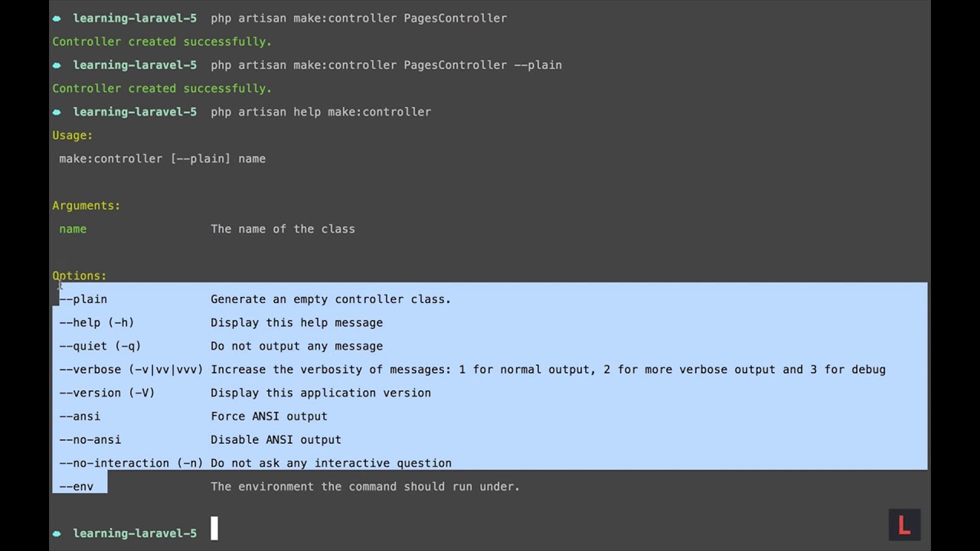This screenshot has width=980, height=551.
Task: Click the 'php artisan help make:controller' command text
Action: coord(321,112)
